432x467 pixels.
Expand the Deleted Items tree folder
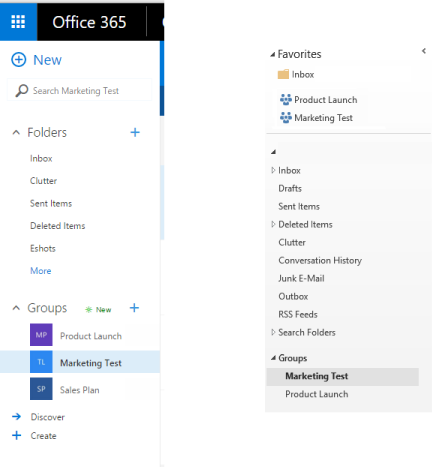pos(273,224)
